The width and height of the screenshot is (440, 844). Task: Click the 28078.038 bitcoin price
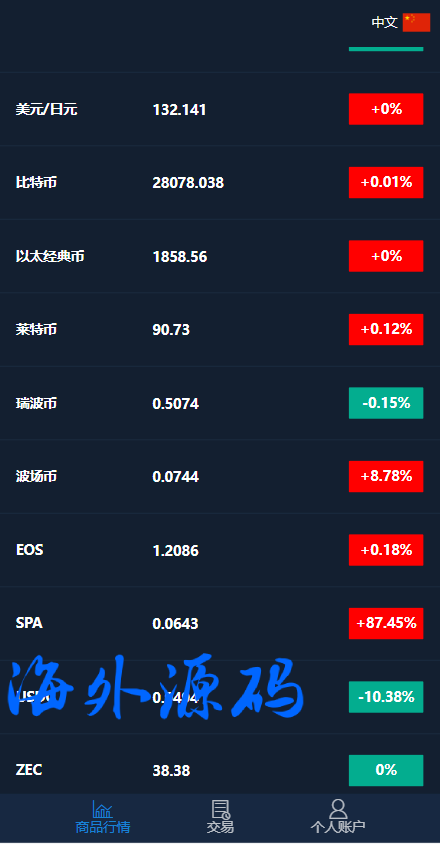188,183
